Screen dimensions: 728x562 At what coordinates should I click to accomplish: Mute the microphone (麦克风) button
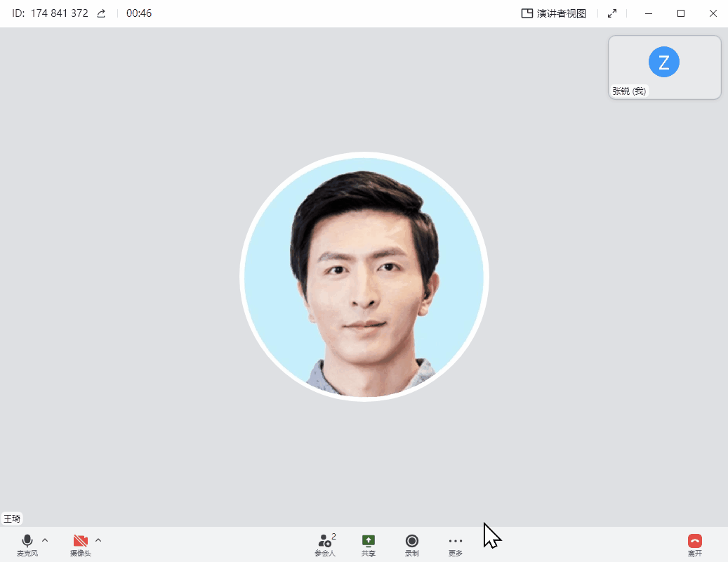click(x=27, y=545)
